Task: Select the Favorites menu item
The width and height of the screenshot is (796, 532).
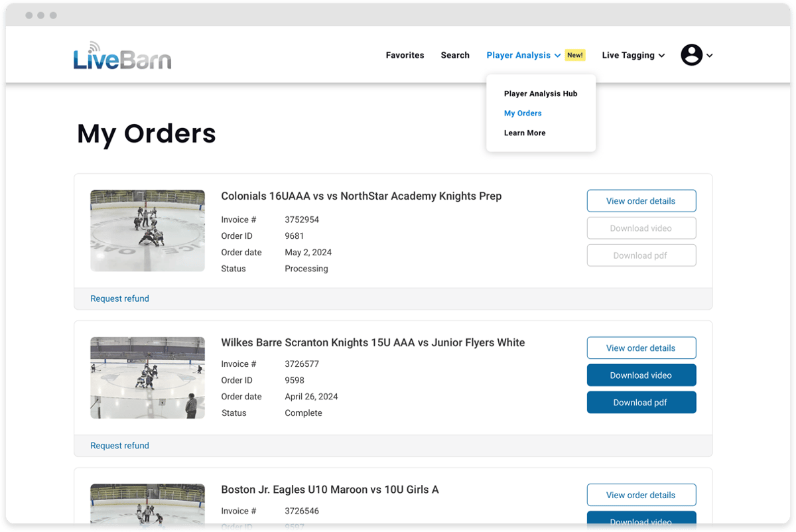Action: pos(405,55)
